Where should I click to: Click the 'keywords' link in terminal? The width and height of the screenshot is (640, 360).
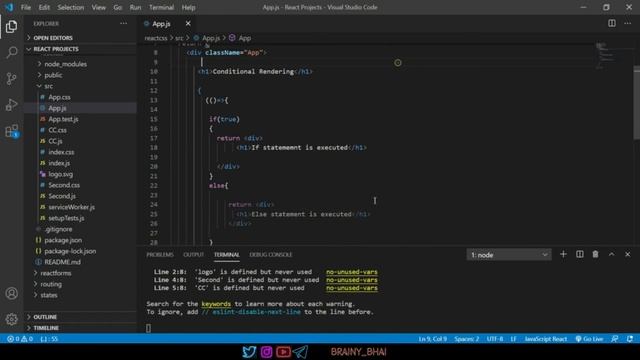[x=216, y=304]
